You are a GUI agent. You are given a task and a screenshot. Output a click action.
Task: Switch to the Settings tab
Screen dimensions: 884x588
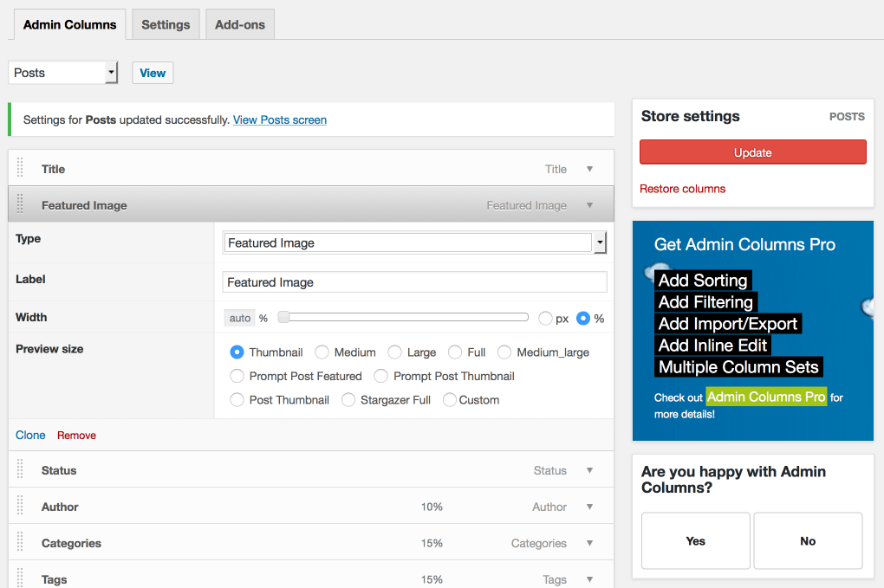click(166, 25)
